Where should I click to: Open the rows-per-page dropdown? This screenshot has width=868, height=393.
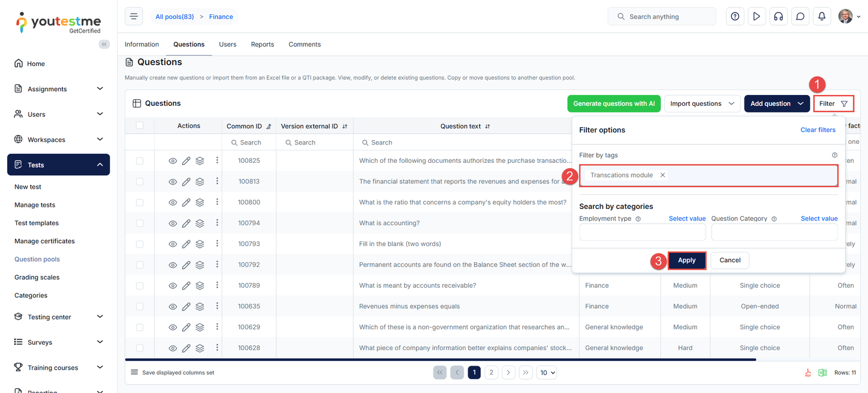coord(547,373)
